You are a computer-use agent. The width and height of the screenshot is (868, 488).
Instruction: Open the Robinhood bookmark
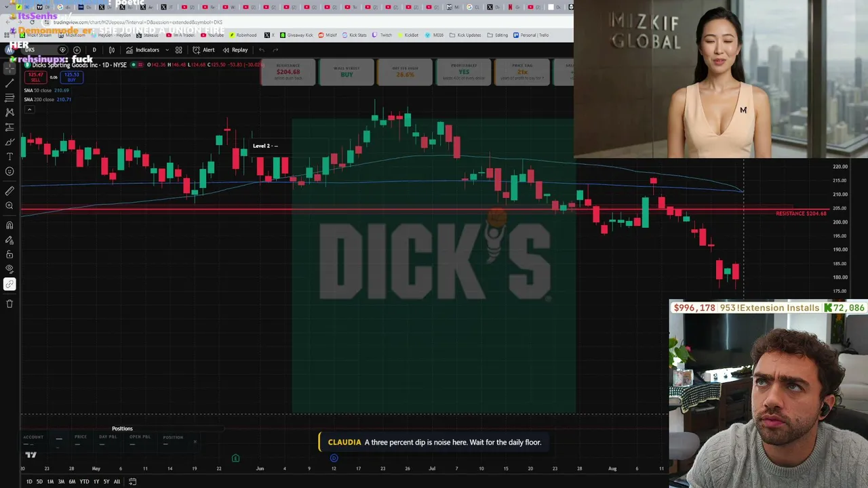[x=243, y=35]
